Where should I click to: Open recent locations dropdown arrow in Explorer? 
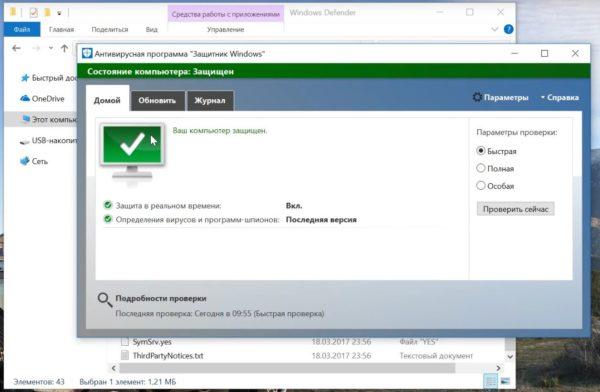pyautogui.click(x=51, y=48)
